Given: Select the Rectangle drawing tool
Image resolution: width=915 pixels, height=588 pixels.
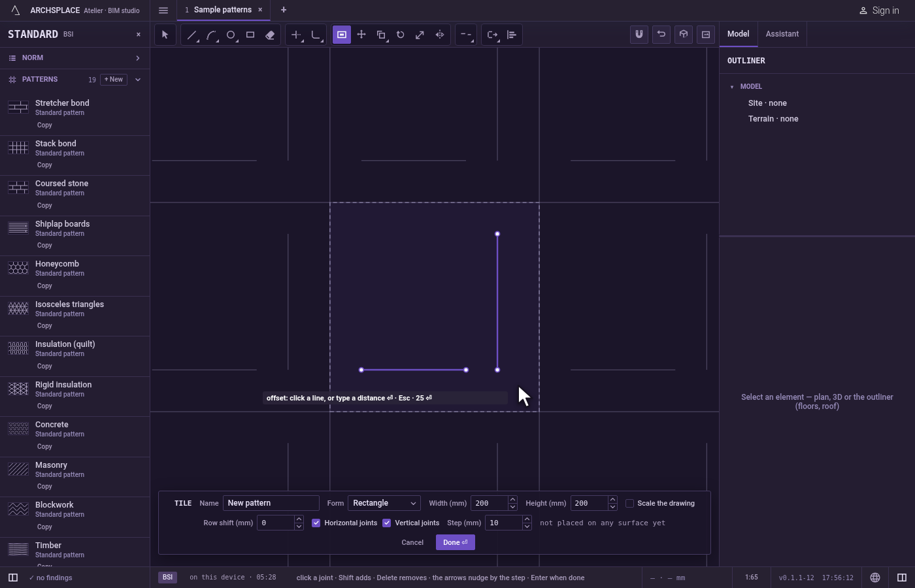Looking at the screenshot, I should [250, 35].
